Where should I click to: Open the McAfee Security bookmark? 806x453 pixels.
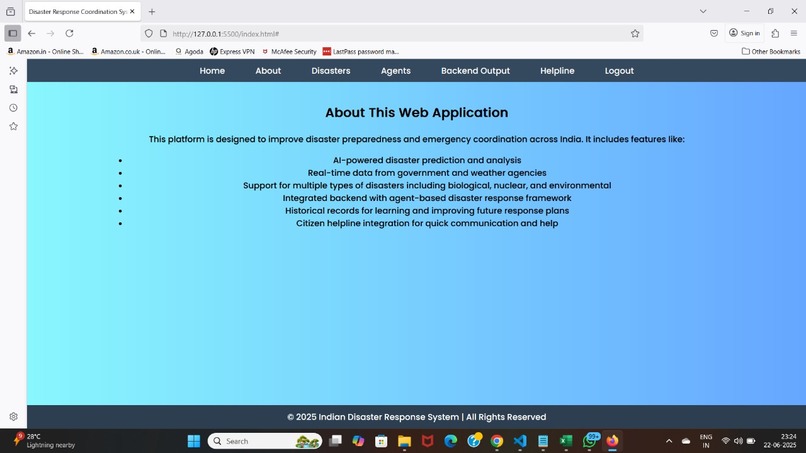pyautogui.click(x=289, y=51)
